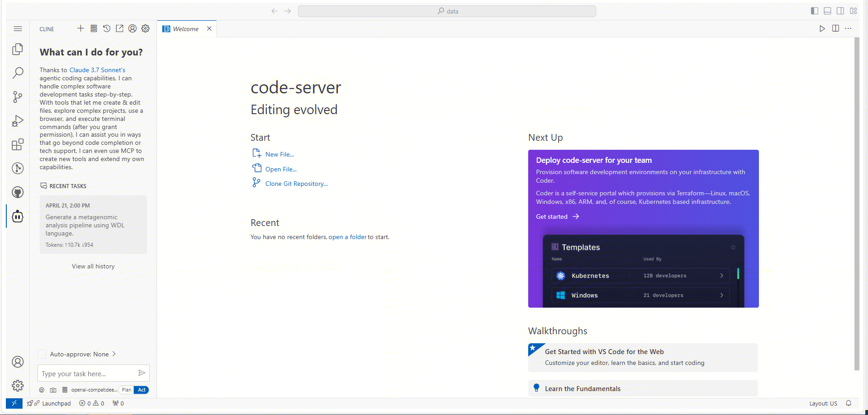
Task: Switch Cline to Act mode
Action: tap(142, 390)
